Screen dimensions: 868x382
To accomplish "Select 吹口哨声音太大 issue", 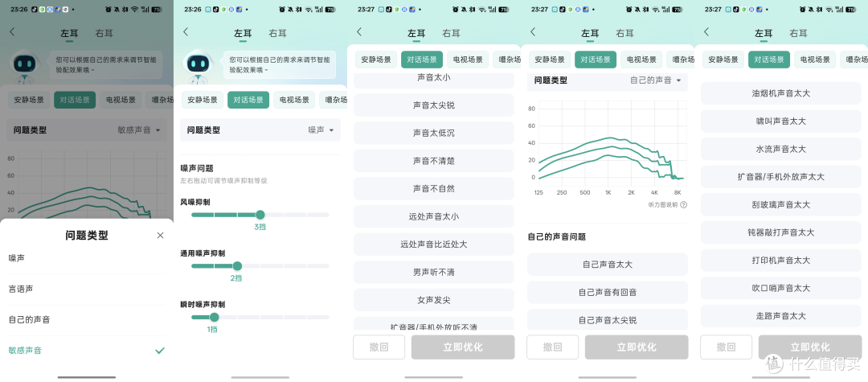I will 781,288.
